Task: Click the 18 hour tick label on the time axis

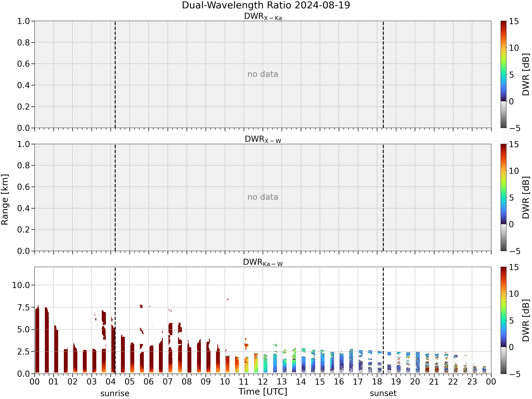Action: coord(377,382)
